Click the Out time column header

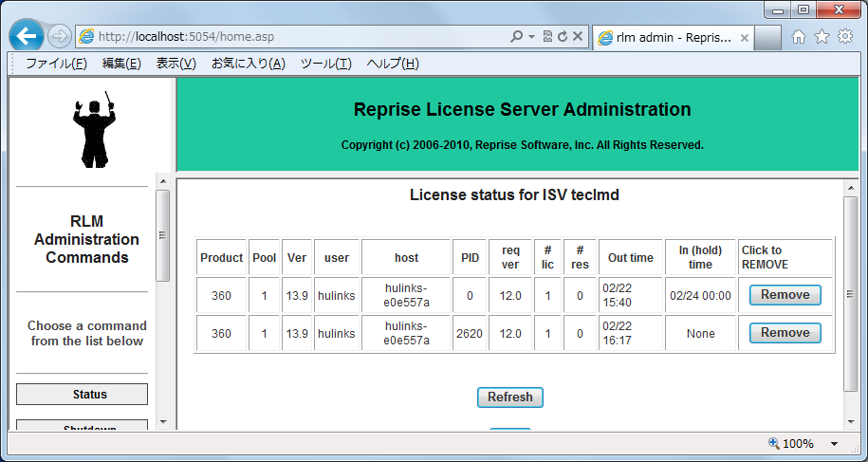pos(631,258)
